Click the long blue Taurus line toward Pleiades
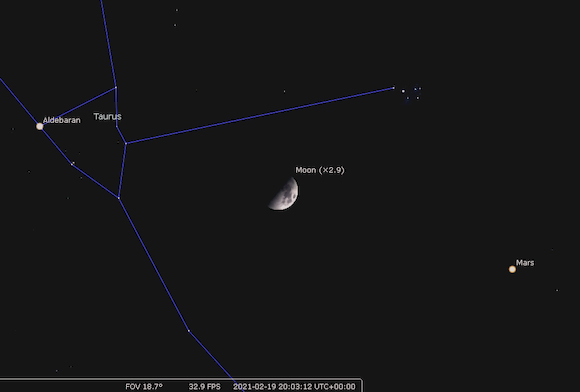Image resolution: width=580 pixels, height=392 pixels. click(x=260, y=115)
